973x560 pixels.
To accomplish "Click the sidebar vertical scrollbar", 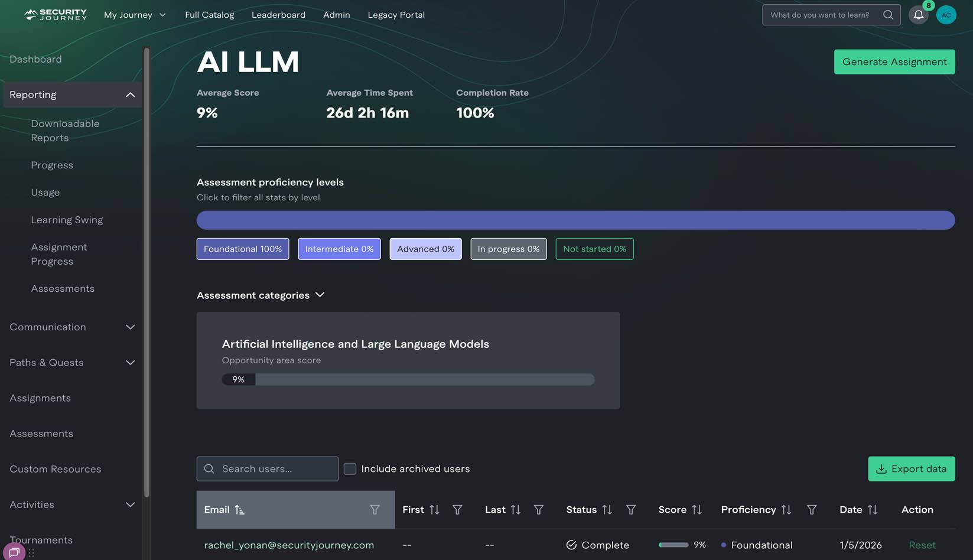I will (x=147, y=272).
